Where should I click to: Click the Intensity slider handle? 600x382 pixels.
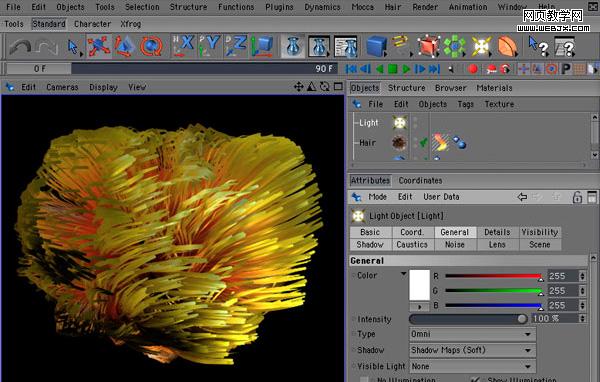[522, 319]
